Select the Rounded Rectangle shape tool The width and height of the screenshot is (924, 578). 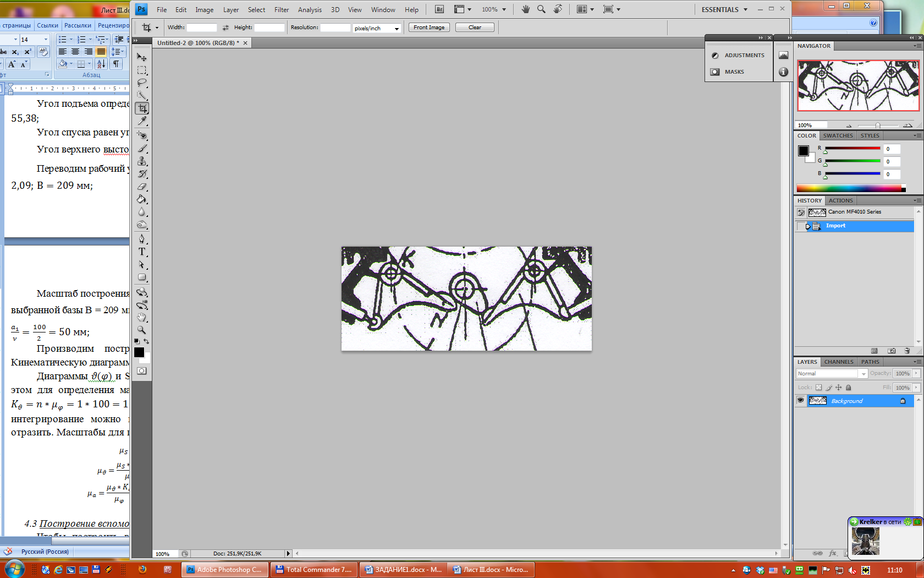pyautogui.click(x=142, y=277)
